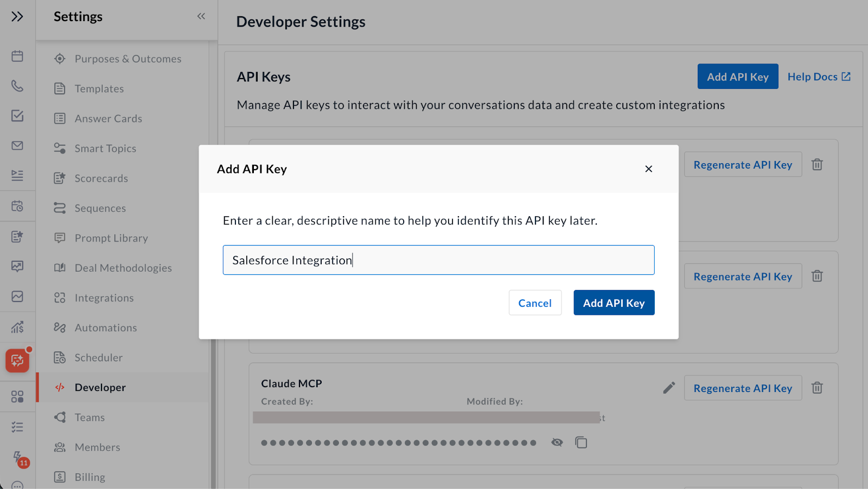Click the API key name input field

438,260
